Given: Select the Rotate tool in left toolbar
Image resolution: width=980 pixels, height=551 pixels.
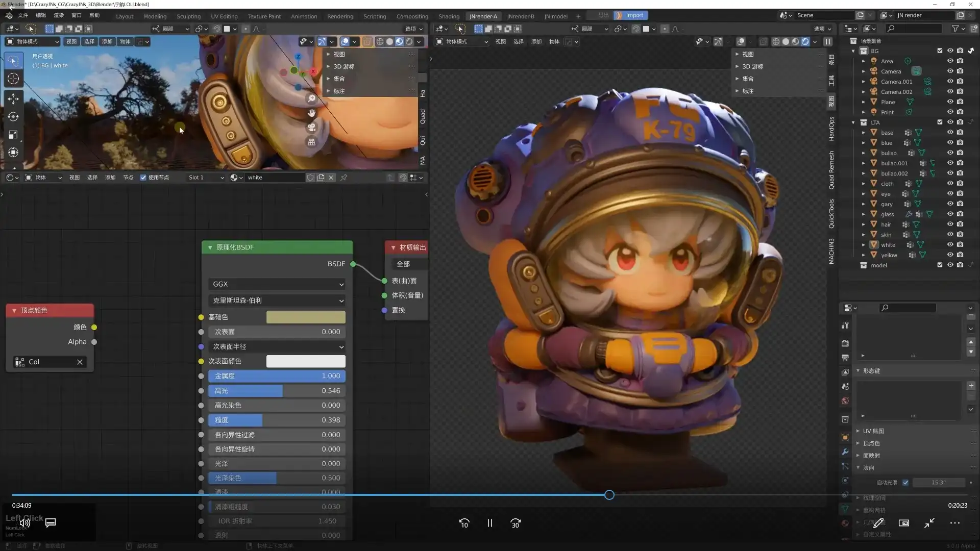Looking at the screenshot, I should pos(13,117).
